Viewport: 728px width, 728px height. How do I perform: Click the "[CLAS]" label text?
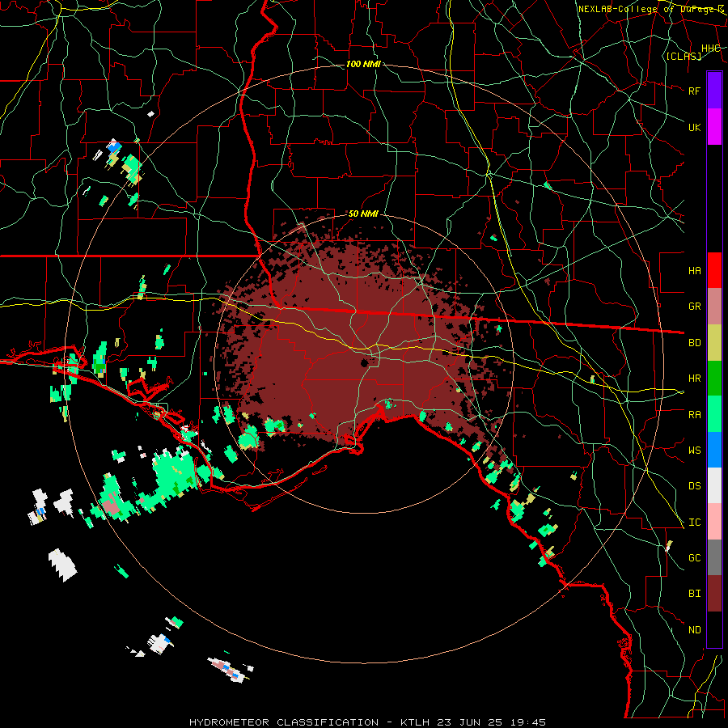(684, 56)
